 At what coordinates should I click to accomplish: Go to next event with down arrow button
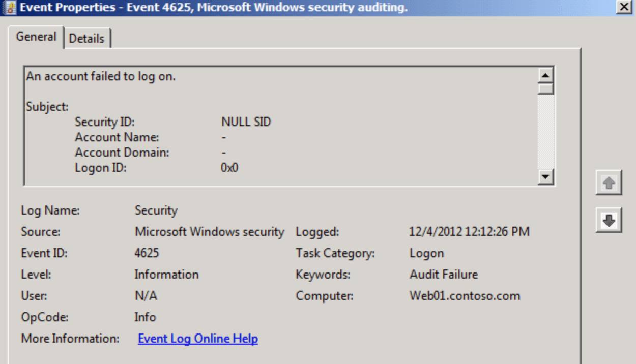click(609, 220)
